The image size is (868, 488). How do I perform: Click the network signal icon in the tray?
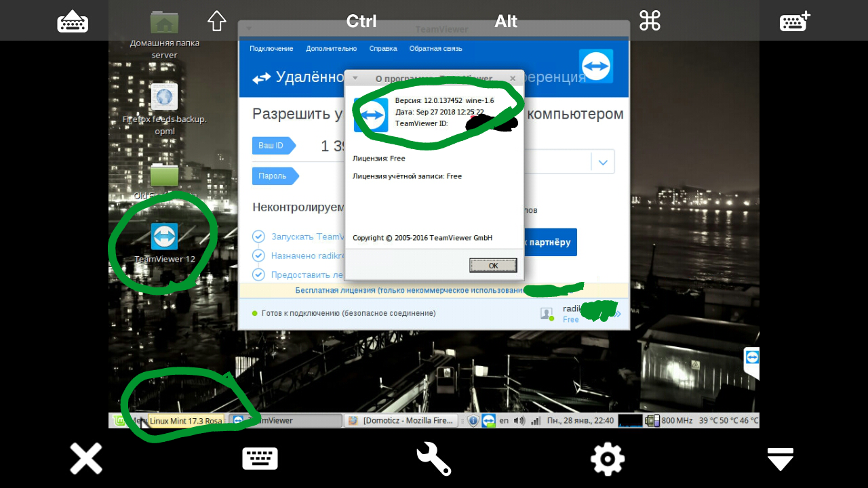click(536, 421)
